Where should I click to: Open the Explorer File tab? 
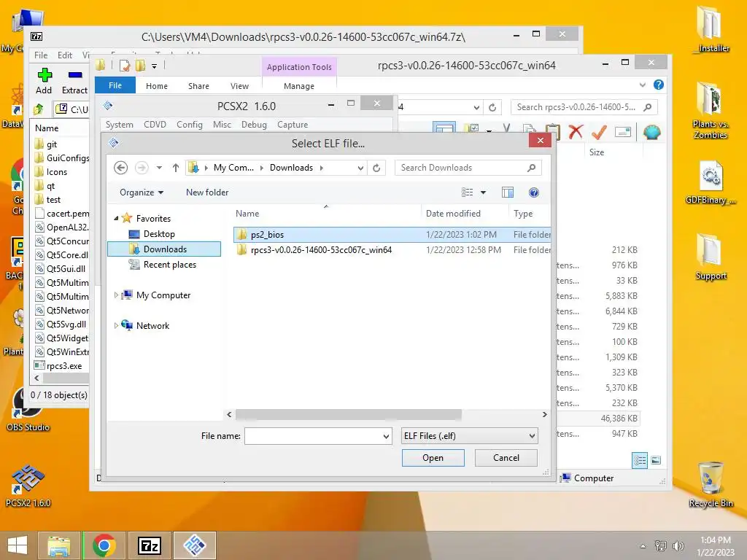(115, 85)
